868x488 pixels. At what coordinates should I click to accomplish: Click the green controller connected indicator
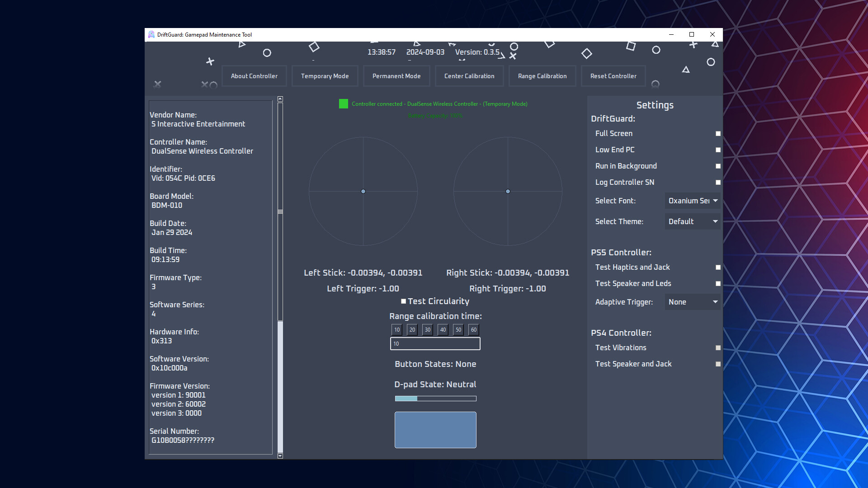click(x=344, y=103)
